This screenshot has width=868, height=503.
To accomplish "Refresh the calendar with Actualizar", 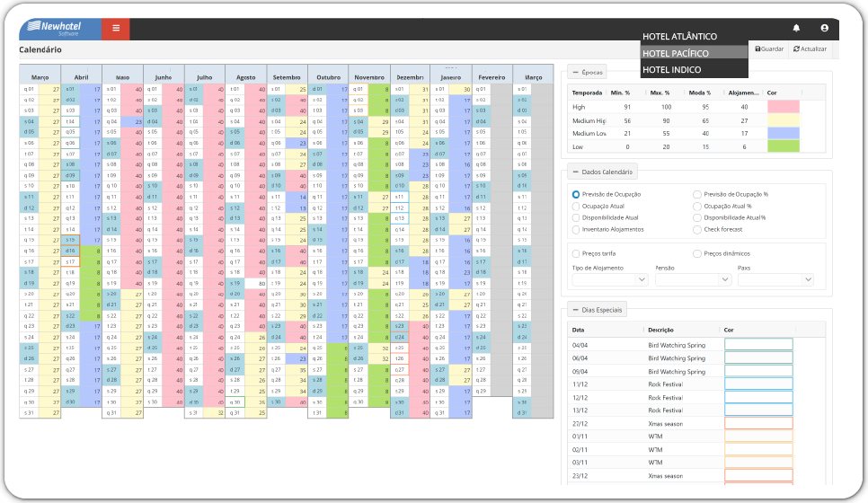I will (810, 49).
